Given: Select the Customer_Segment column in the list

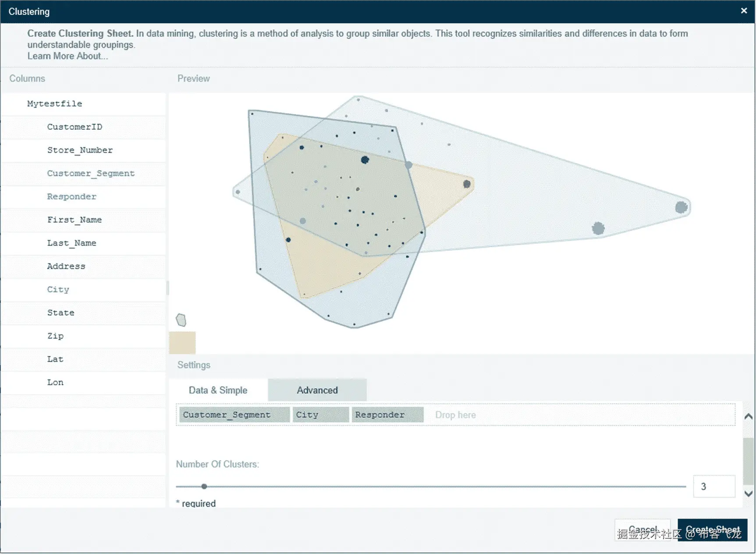Looking at the screenshot, I should pyautogui.click(x=83, y=174).
